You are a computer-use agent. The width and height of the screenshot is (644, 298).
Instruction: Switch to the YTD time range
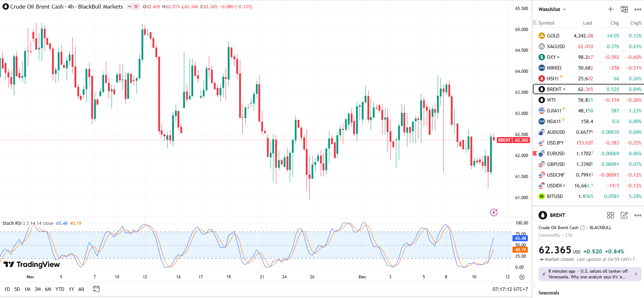click(60, 289)
